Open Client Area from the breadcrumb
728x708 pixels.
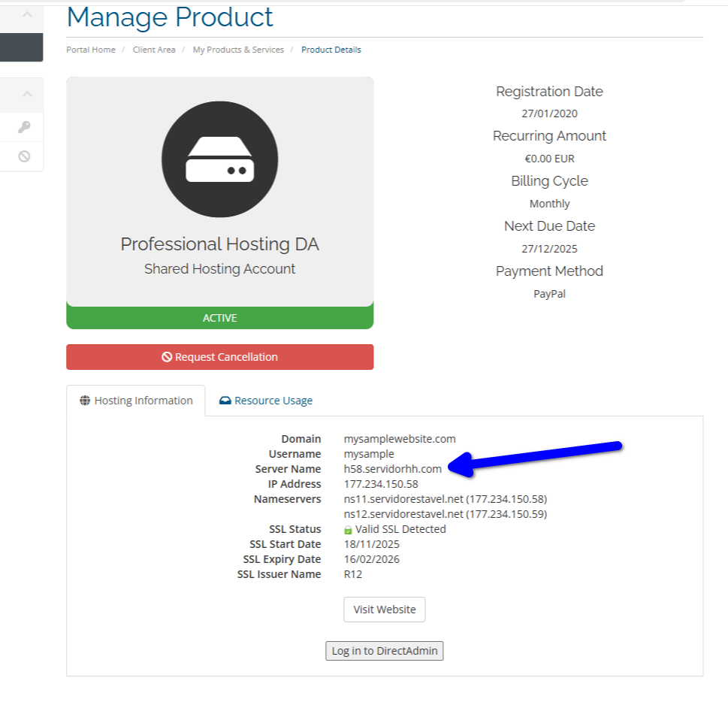[153, 49]
